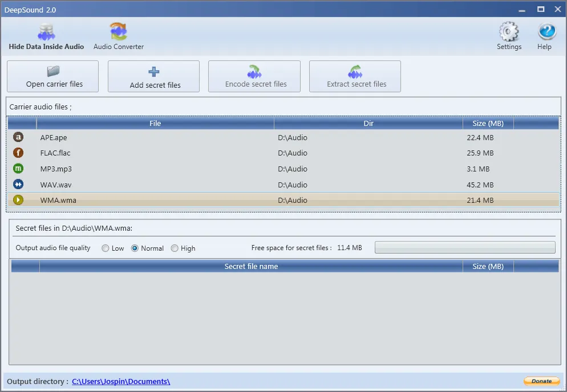This screenshot has width=567, height=392.
Task: Select Low output audio quality
Action: click(104, 248)
